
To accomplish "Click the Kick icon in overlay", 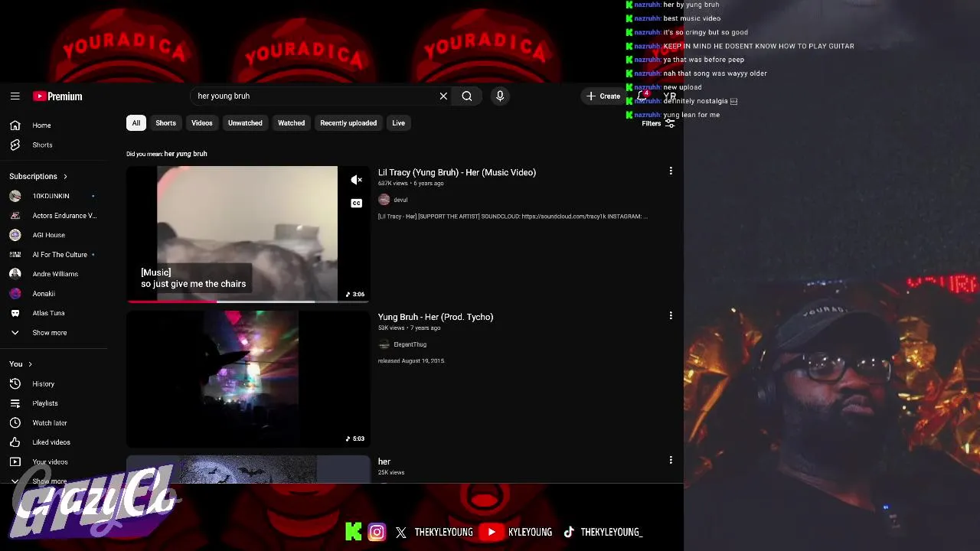I will 353,532.
